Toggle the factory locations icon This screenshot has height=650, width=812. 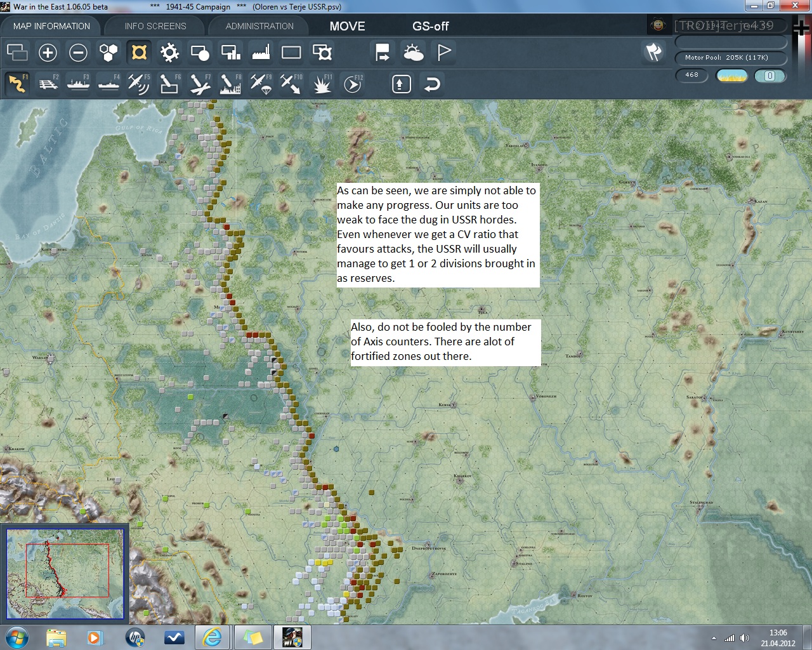pyautogui.click(x=261, y=52)
